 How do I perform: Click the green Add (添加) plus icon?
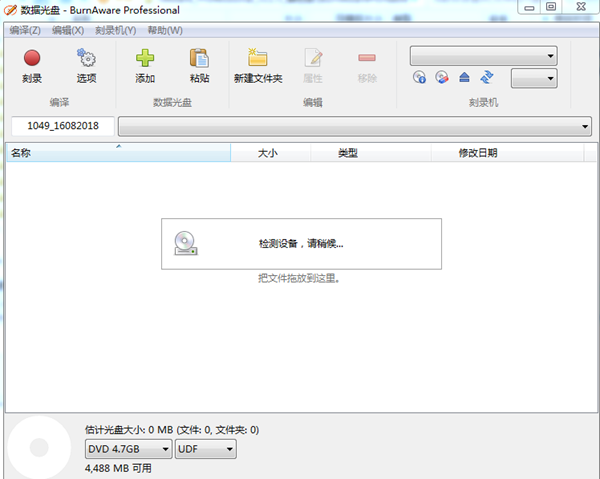(145, 64)
